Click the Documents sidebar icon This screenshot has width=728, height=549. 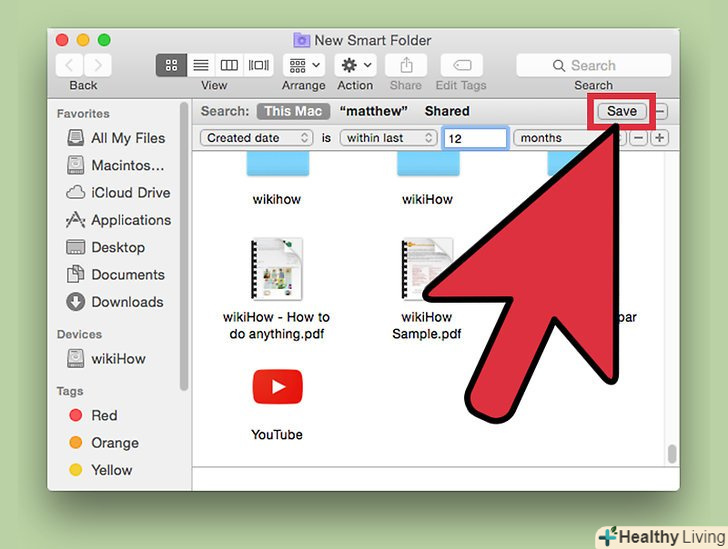(76, 274)
